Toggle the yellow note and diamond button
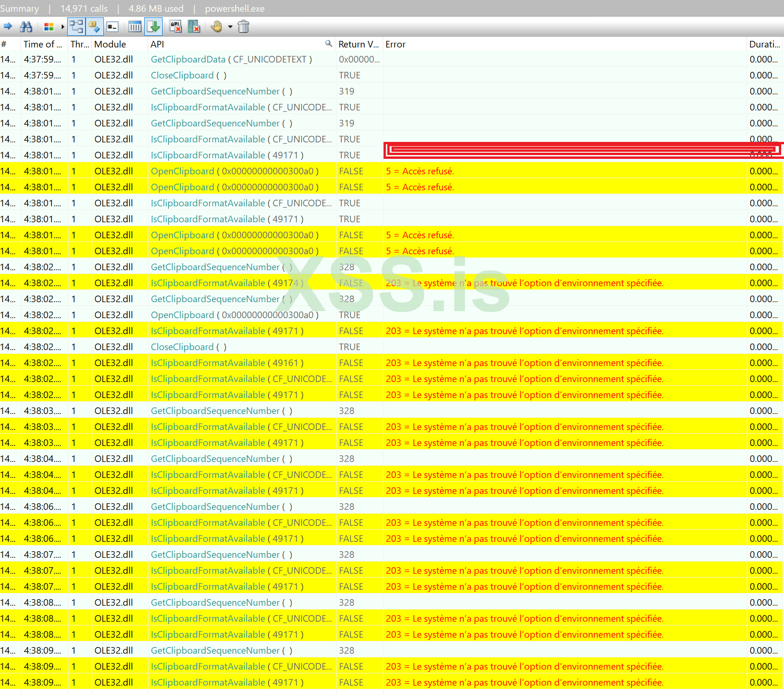The height and width of the screenshot is (695, 784). [x=94, y=27]
